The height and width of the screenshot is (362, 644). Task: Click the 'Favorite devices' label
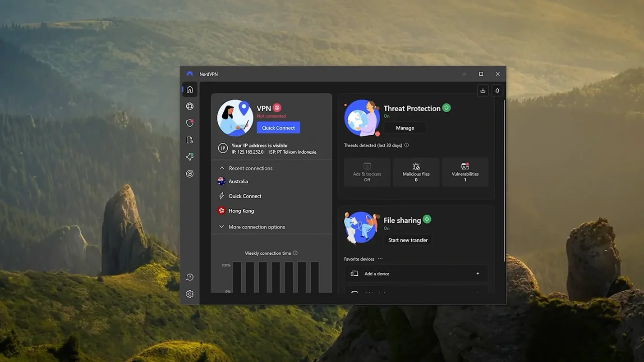pyautogui.click(x=359, y=259)
